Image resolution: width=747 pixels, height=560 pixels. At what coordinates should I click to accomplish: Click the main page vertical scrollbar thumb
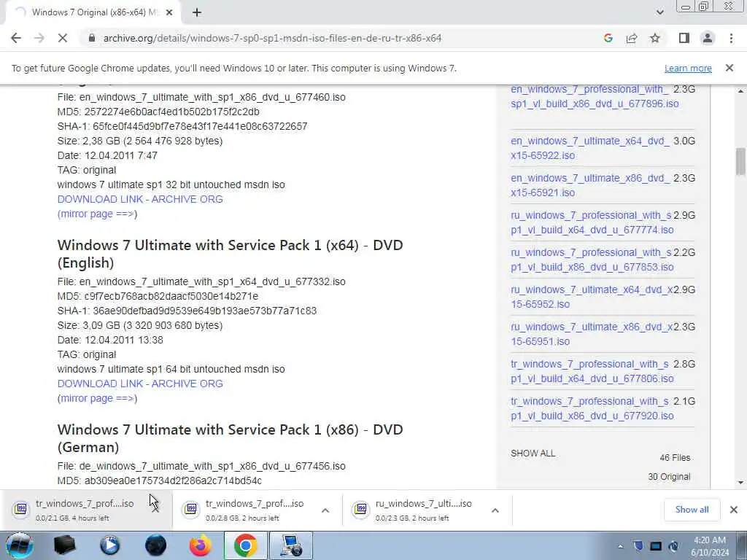(x=740, y=162)
